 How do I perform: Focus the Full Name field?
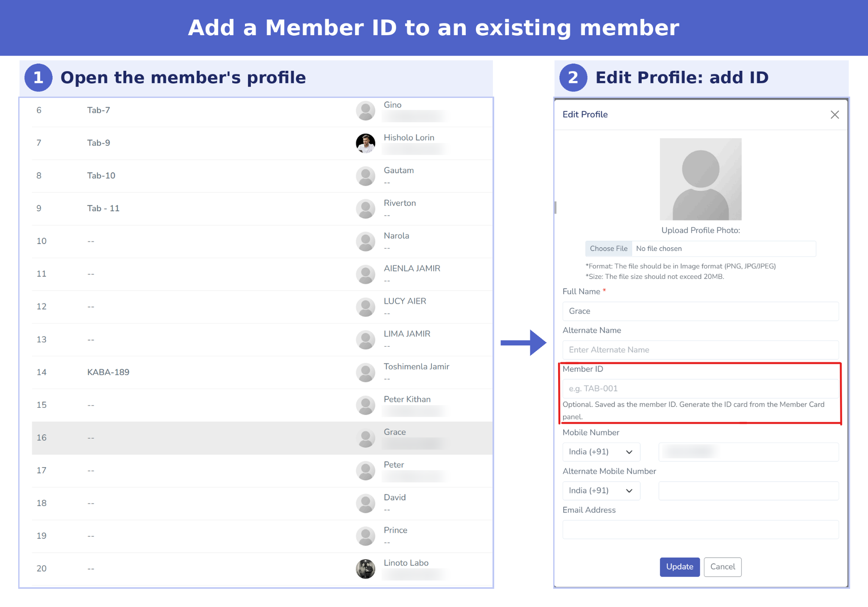(701, 311)
